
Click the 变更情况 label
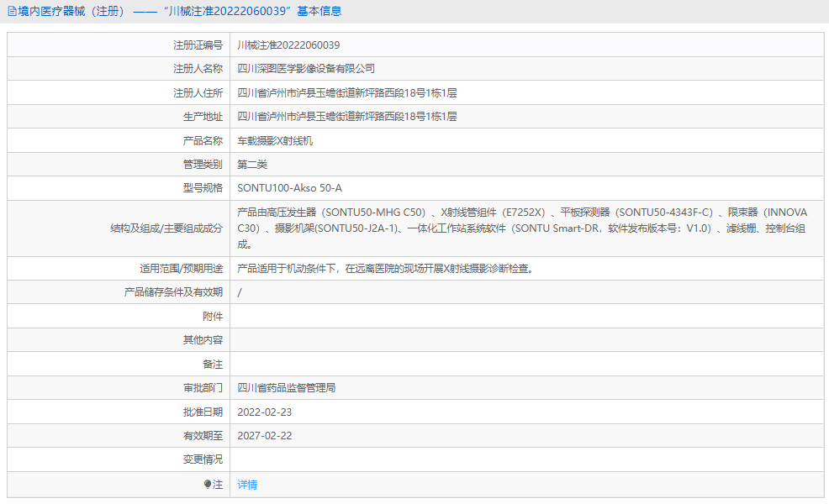tap(203, 459)
